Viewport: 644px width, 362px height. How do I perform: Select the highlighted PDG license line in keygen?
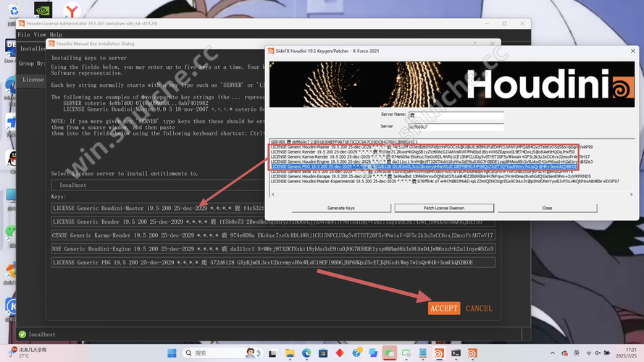(x=424, y=167)
